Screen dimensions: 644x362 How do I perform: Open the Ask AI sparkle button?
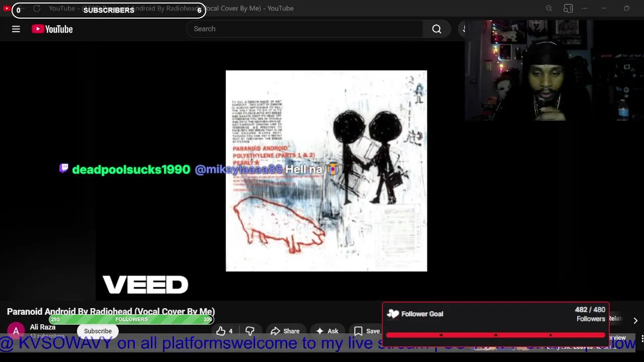327,331
